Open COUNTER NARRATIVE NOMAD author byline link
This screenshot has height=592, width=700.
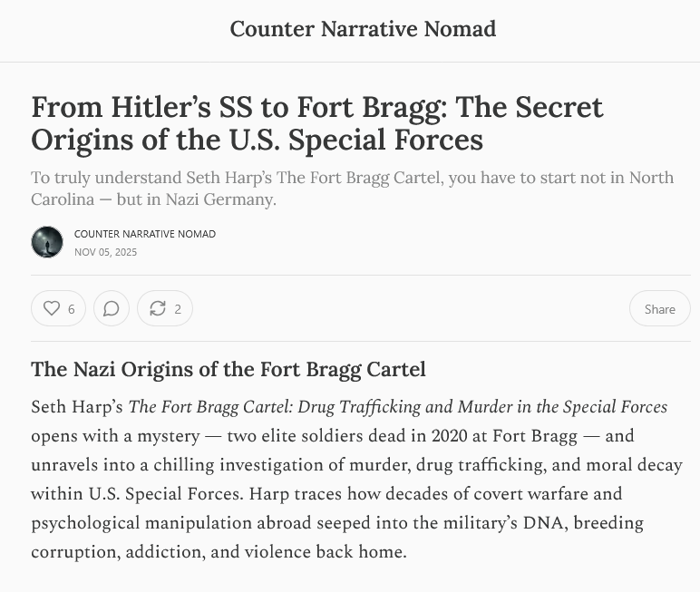(145, 234)
